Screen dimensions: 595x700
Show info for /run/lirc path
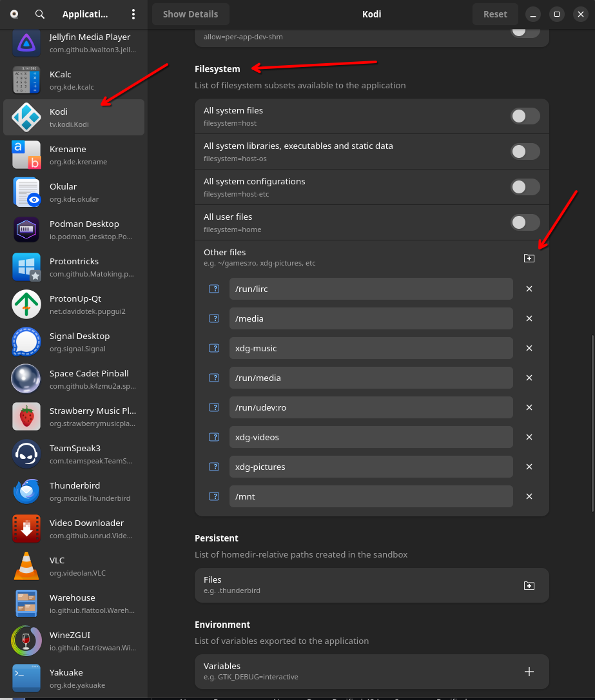pyautogui.click(x=214, y=289)
